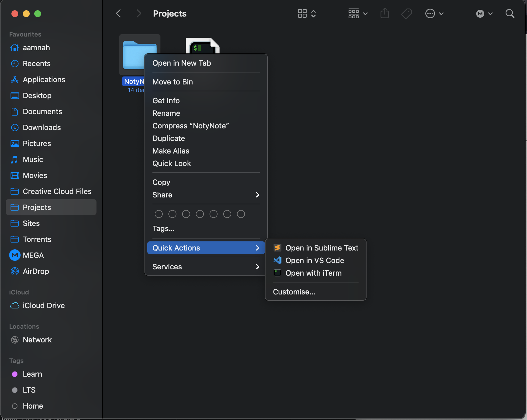Viewport: 527px width, 420px height.
Task: Choose Get Info from context menu
Action: pos(206,101)
